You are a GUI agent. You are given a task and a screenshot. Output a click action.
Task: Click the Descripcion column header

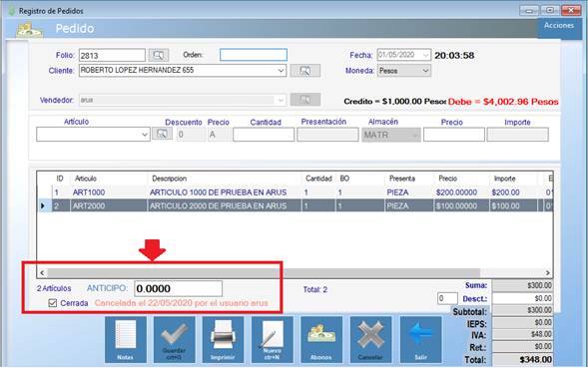tap(169, 179)
